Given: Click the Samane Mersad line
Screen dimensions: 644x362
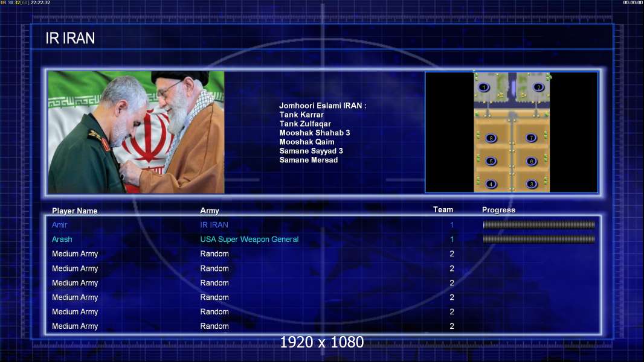Looking at the screenshot, I should (309, 160).
